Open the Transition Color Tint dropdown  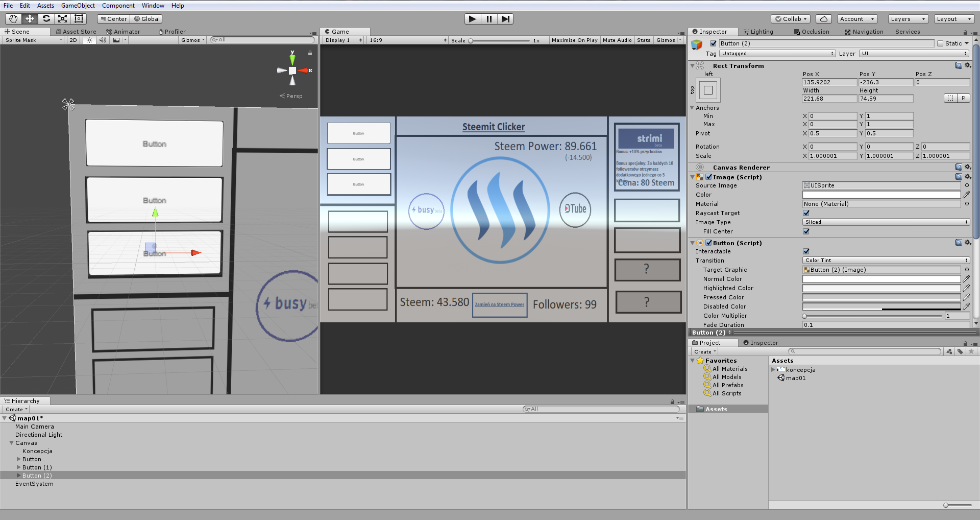(x=886, y=261)
